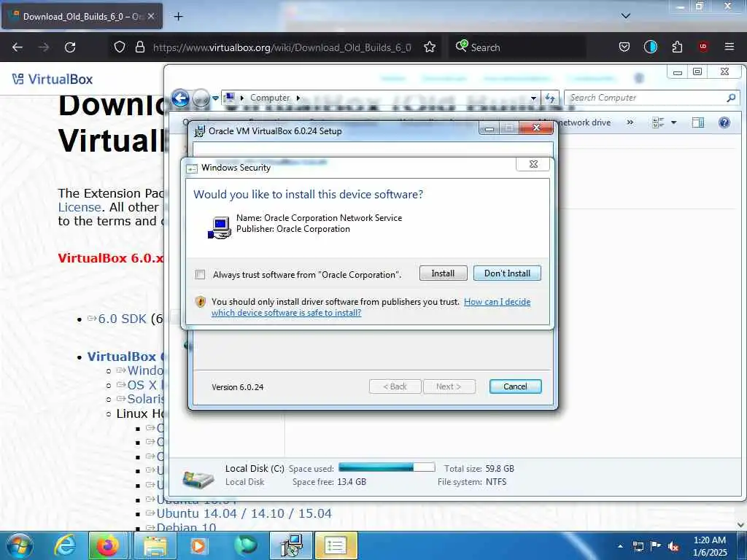Click the VirtualBox logo on webpage
This screenshot has width=747, height=560.
[x=53, y=79]
